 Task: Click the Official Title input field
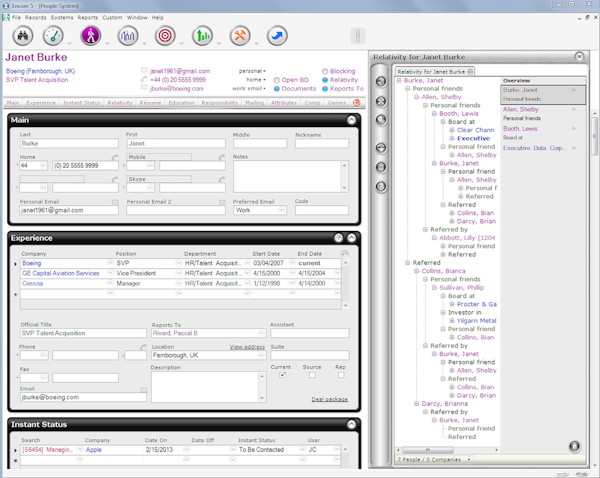click(81, 333)
